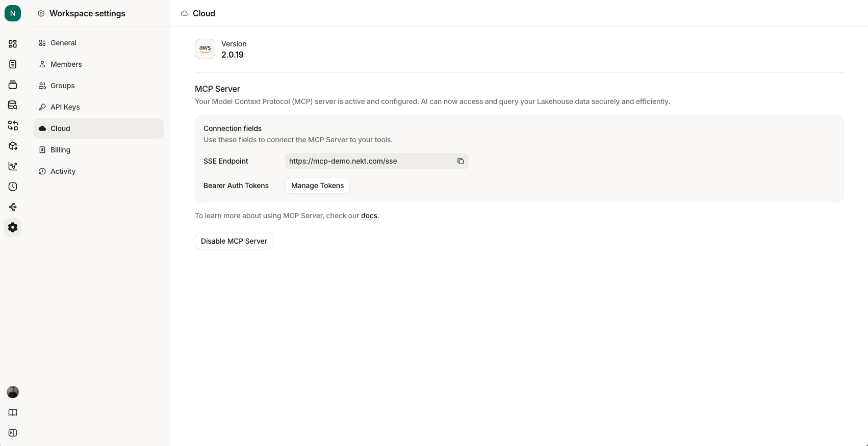Click the SSE Endpoint URL field

pyautogui.click(x=376, y=161)
